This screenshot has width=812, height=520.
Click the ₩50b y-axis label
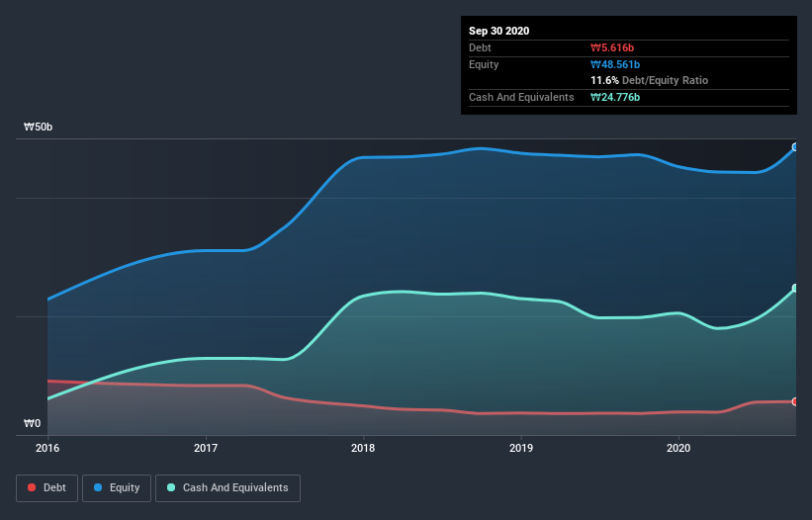[38, 128]
